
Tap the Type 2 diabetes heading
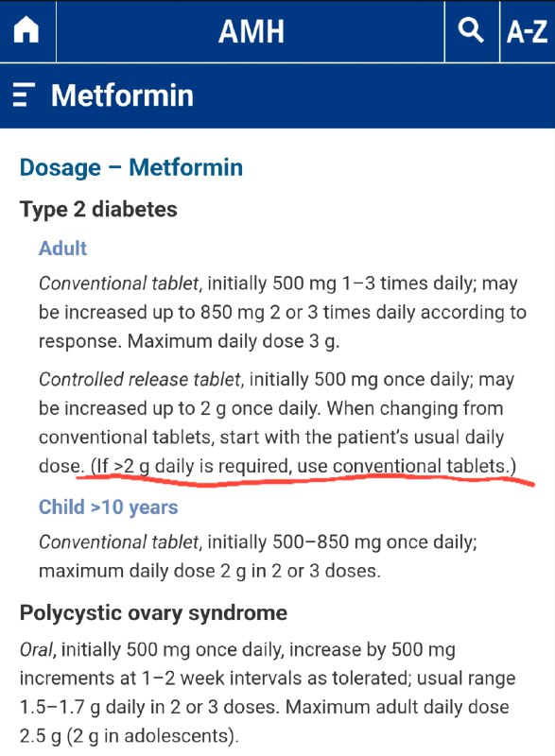[x=98, y=209]
